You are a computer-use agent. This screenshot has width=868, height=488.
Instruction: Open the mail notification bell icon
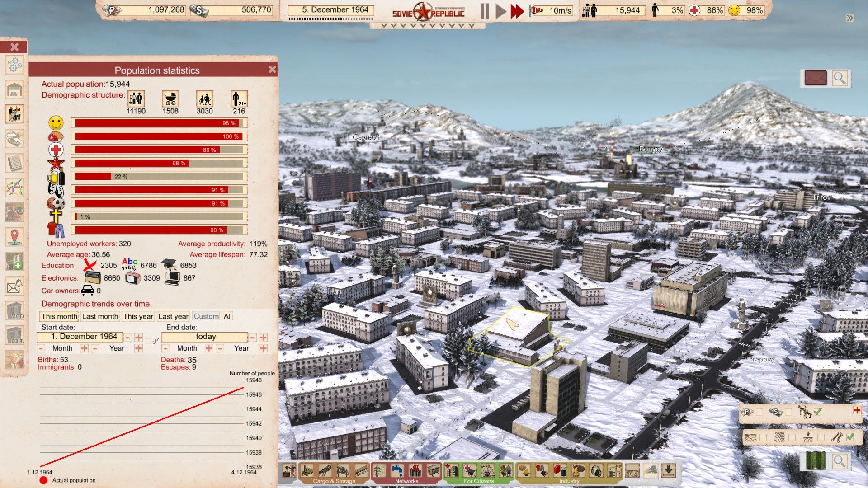[14, 286]
